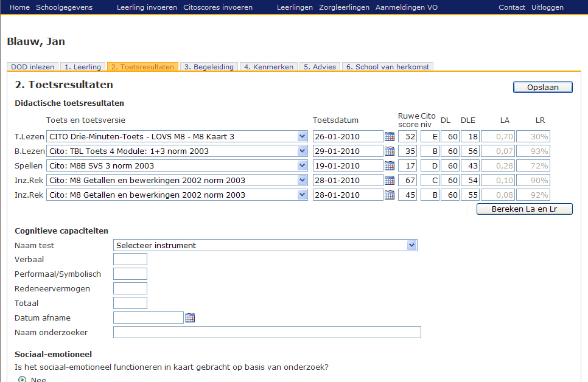Open Zorgleerlingen page

pyautogui.click(x=344, y=7)
